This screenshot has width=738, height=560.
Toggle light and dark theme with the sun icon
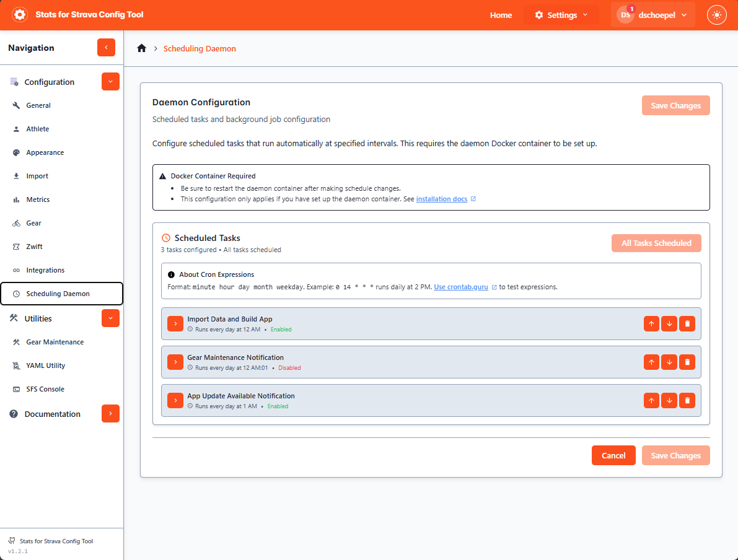pyautogui.click(x=717, y=14)
